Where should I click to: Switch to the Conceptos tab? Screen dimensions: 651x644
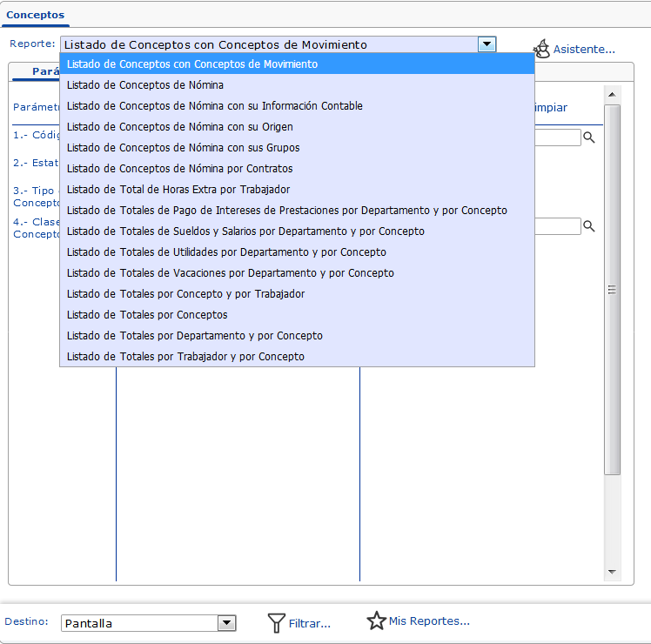[x=35, y=15]
